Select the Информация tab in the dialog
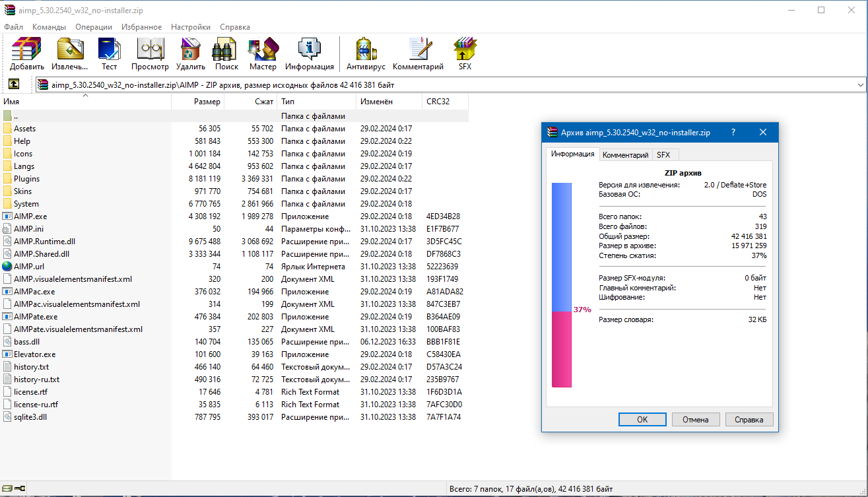 click(573, 154)
